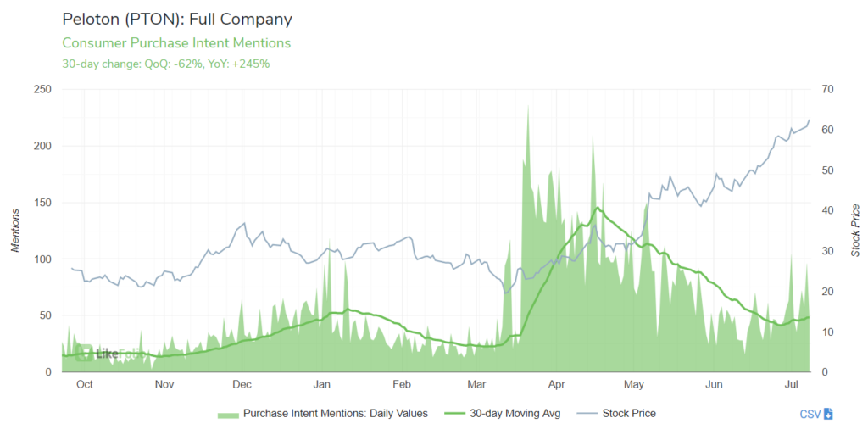Click the 30-day moving average peak in mid-April
Image resolution: width=868 pixels, height=435 pixels.
point(598,208)
